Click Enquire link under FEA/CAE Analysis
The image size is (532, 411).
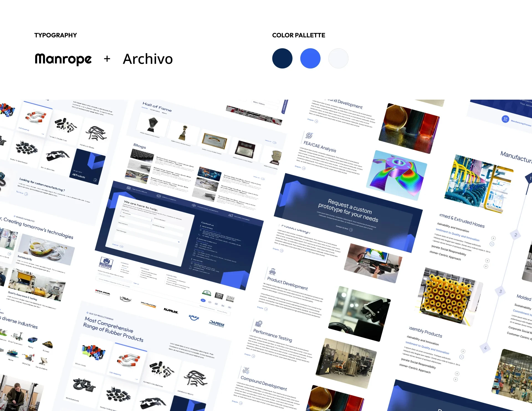[298, 167]
